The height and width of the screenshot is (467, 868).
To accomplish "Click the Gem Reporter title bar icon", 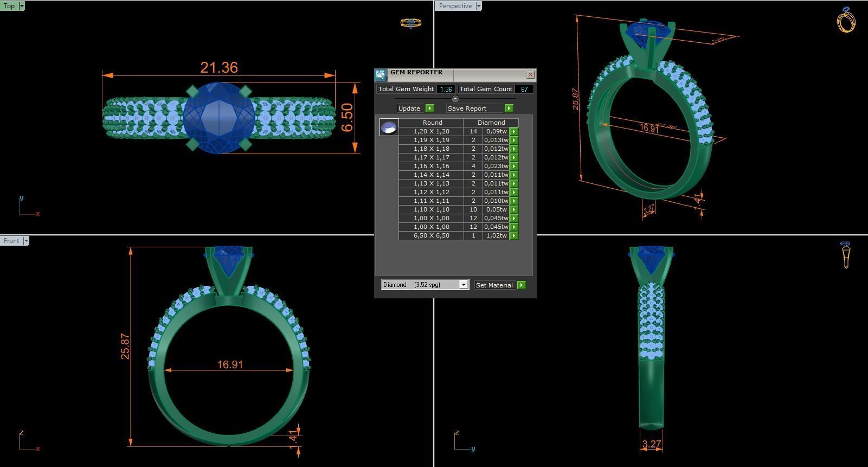I will [x=381, y=75].
